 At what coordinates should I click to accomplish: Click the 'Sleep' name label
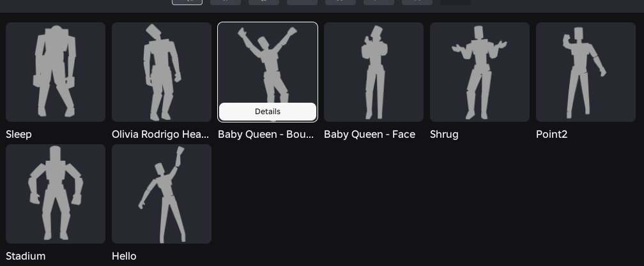pos(19,135)
